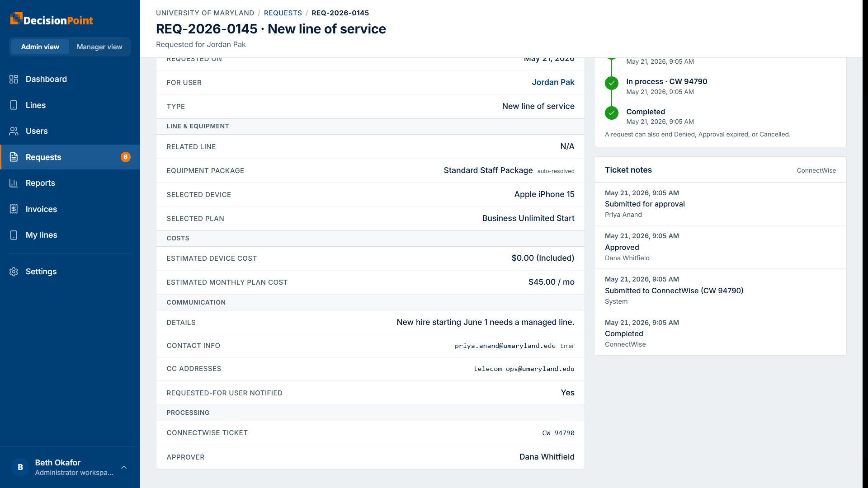Image resolution: width=868 pixels, height=488 pixels.
Task: Click the In process green checkmark
Action: (x=612, y=83)
